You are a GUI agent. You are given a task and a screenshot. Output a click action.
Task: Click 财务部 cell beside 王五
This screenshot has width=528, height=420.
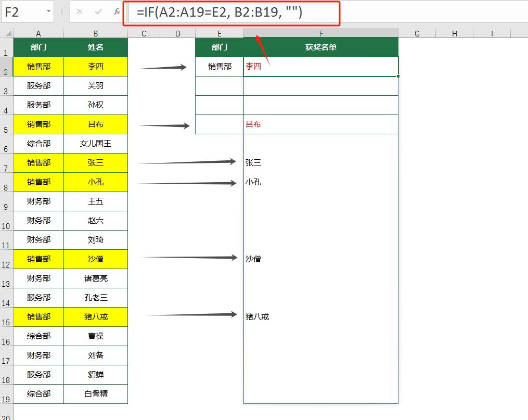pos(38,201)
